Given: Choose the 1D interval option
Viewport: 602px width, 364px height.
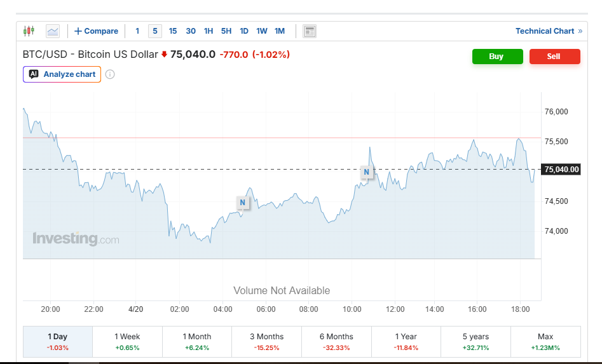Looking at the screenshot, I should tap(244, 31).
